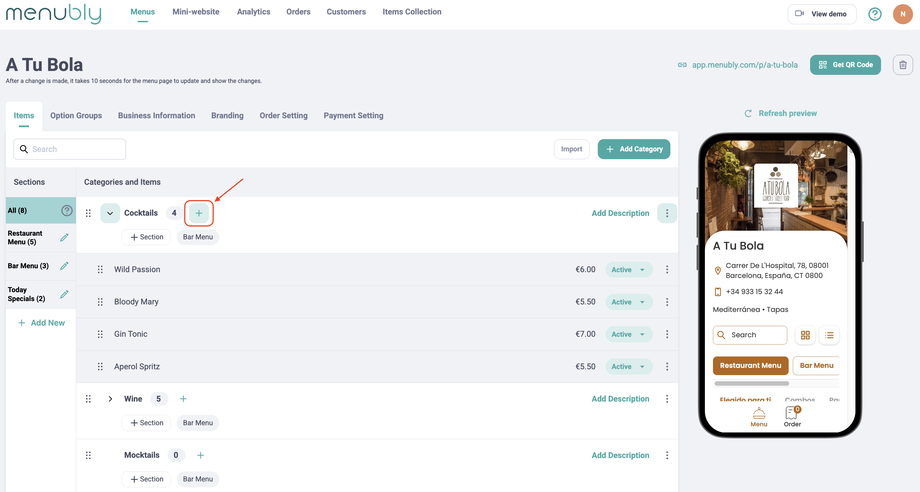920x492 pixels.
Task: Open Menu tab in phone preview
Action: click(759, 417)
